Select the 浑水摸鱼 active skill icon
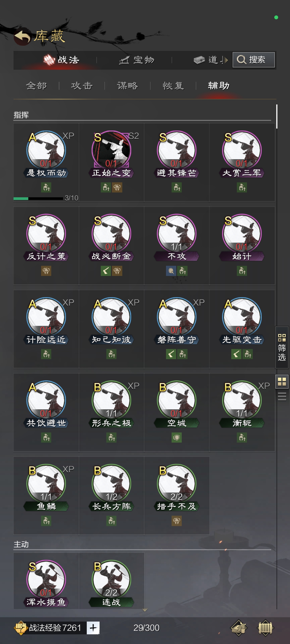 point(46,579)
